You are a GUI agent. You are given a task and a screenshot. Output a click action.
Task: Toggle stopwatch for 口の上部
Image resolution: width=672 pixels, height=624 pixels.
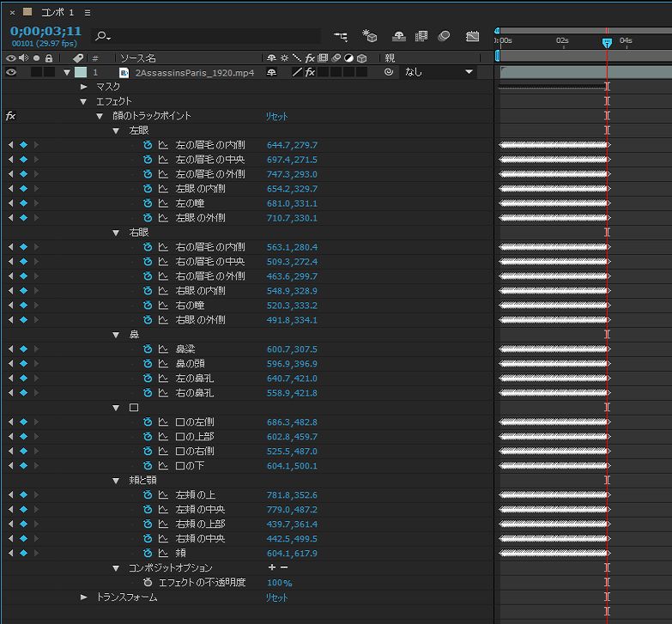[x=148, y=436]
